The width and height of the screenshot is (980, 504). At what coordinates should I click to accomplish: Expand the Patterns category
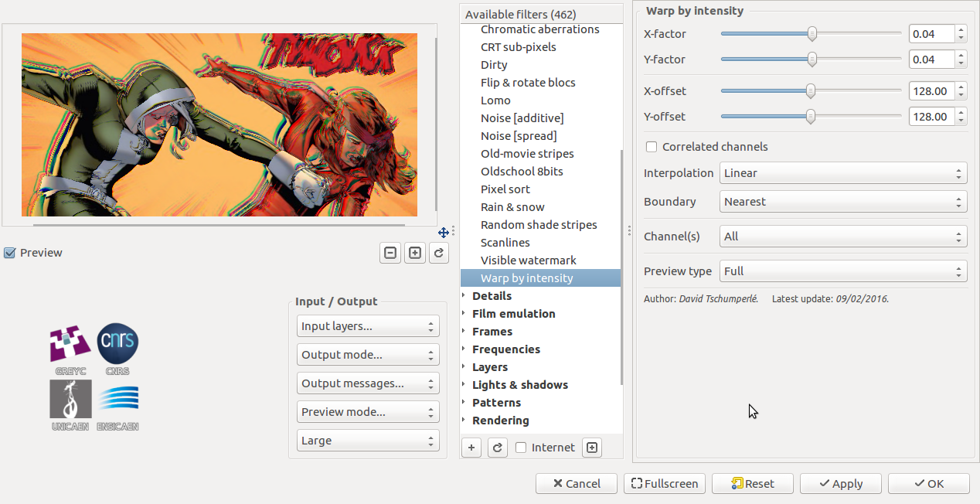point(464,403)
